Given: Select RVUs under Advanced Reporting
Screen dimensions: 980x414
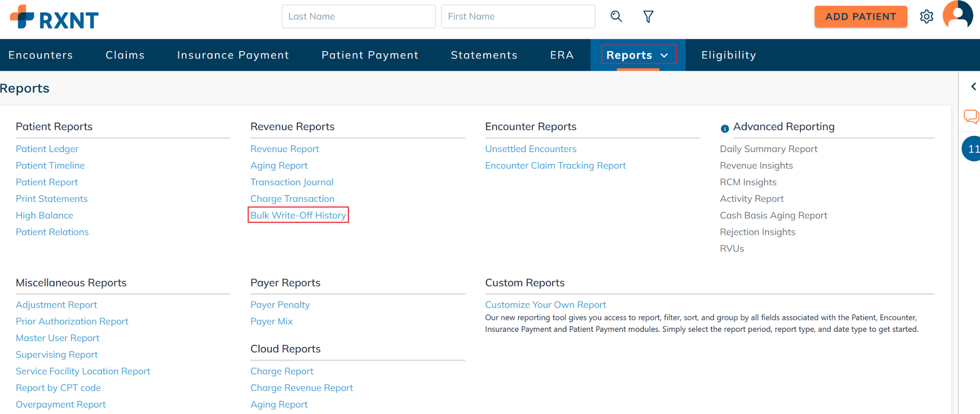Looking at the screenshot, I should [732, 249].
